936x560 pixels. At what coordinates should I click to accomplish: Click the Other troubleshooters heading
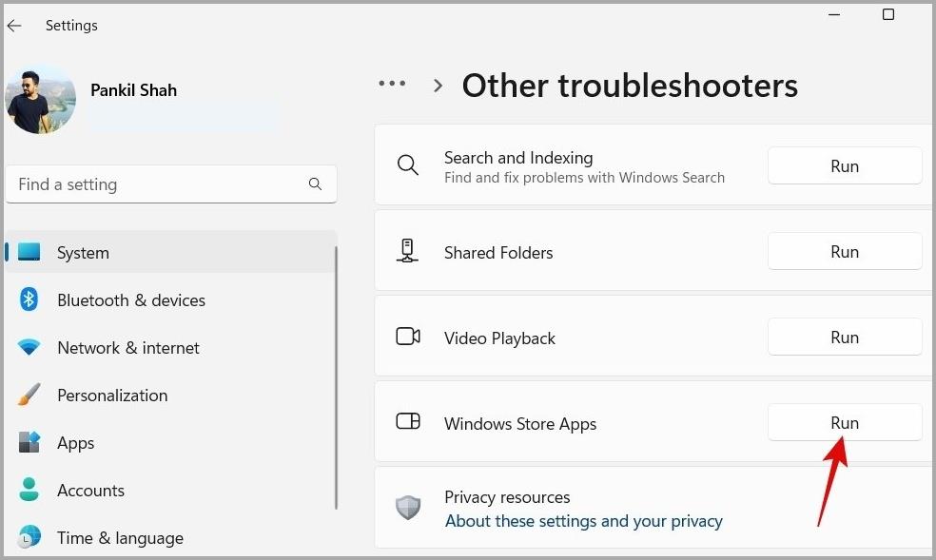630,86
